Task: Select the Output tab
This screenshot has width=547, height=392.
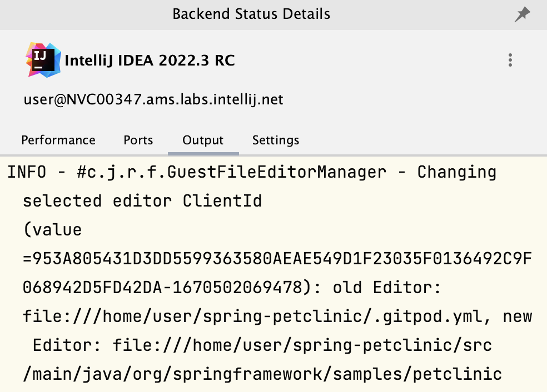Action: (203, 140)
